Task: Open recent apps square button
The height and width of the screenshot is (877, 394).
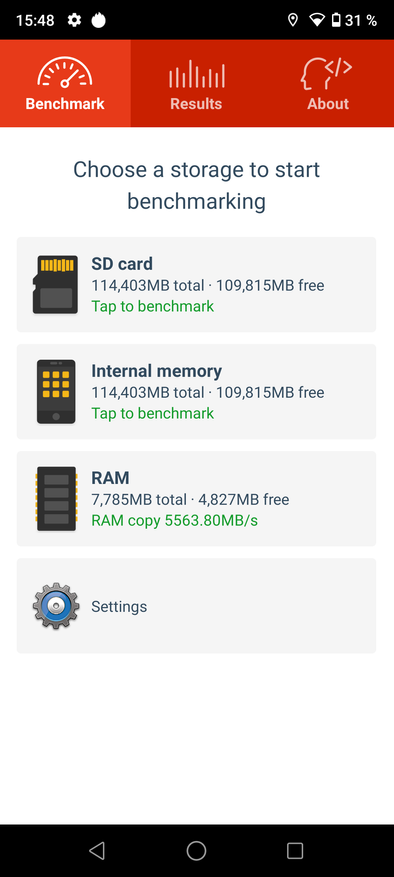Action: (x=295, y=851)
